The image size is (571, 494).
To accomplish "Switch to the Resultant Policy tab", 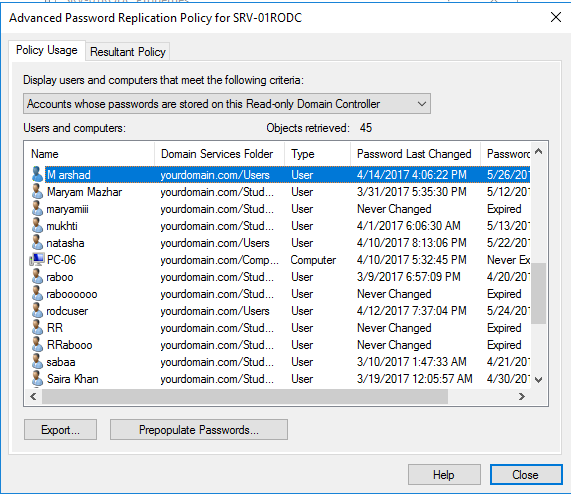I will [128, 52].
